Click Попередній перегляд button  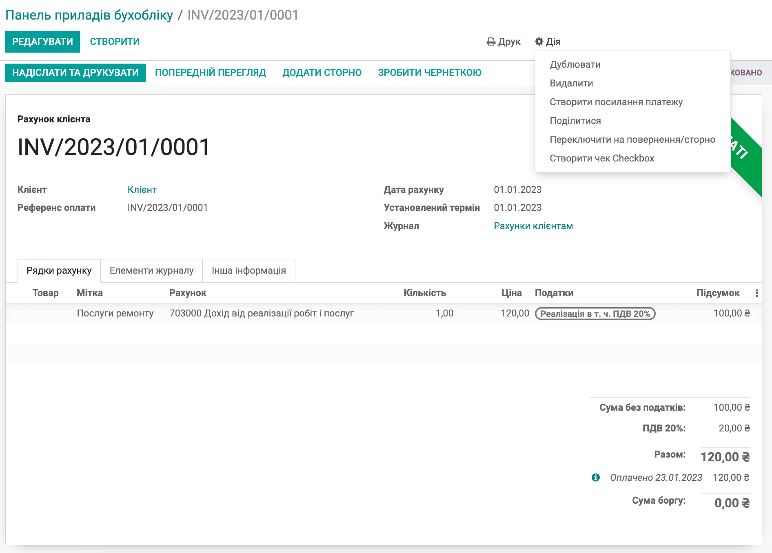[210, 73]
